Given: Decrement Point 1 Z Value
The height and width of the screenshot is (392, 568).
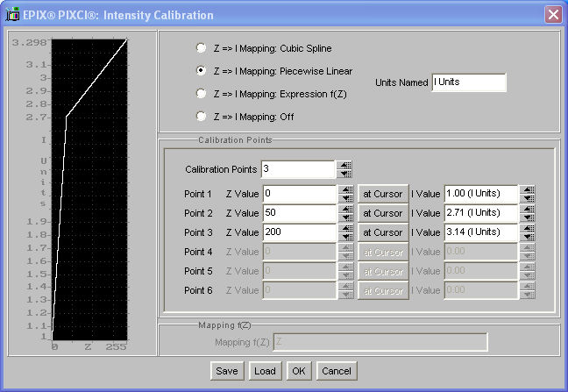Looking at the screenshot, I should (x=346, y=198).
